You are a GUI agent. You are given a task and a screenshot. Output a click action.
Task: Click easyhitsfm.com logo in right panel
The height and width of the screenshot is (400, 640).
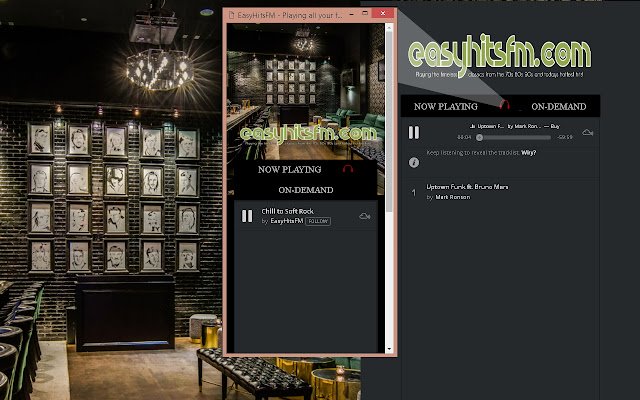499,54
